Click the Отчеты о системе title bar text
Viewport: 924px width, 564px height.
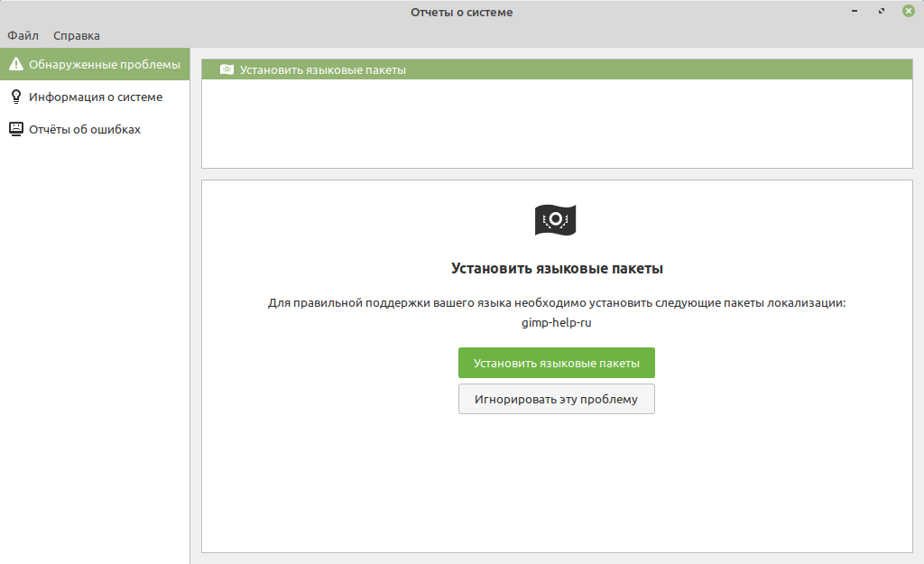coord(461,12)
